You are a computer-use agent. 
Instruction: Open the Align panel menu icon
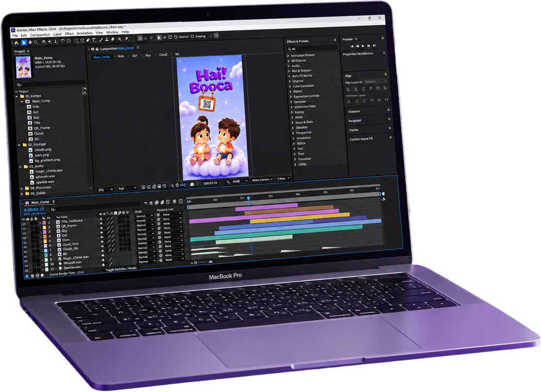pyautogui.click(x=386, y=74)
